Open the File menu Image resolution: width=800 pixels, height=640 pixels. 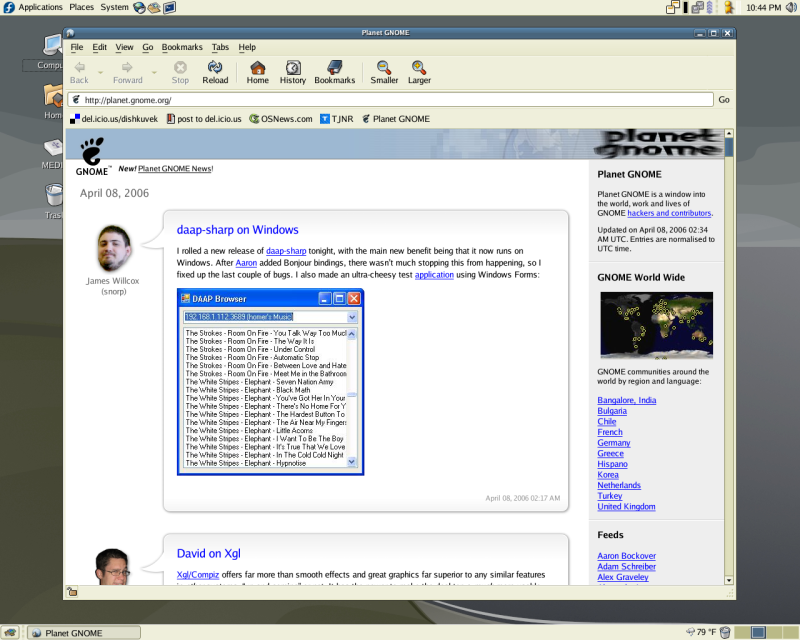pyautogui.click(x=77, y=47)
